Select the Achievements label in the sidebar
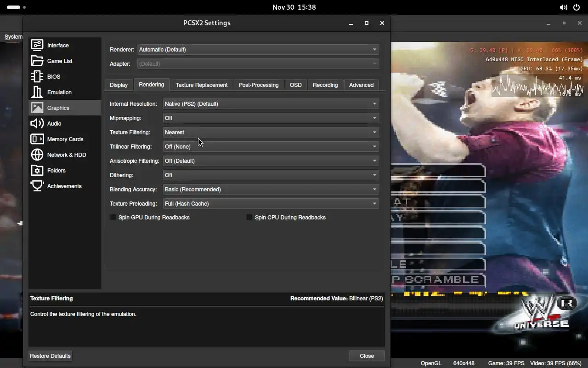Image resolution: width=588 pixels, height=368 pixels. (64, 186)
